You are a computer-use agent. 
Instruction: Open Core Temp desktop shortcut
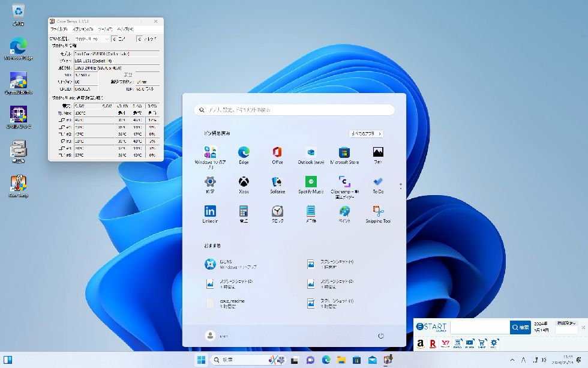click(18, 184)
